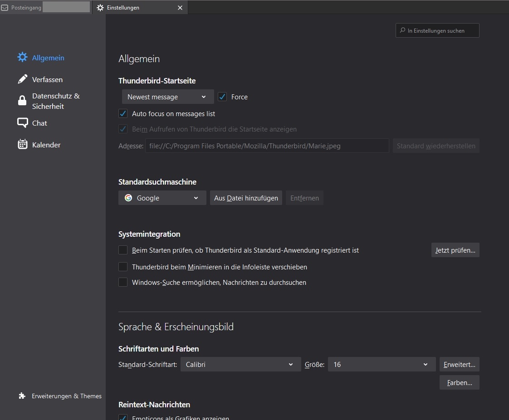The height and width of the screenshot is (420, 509).
Task: Click the Posteingang inbox tab icon
Action: (x=5, y=8)
